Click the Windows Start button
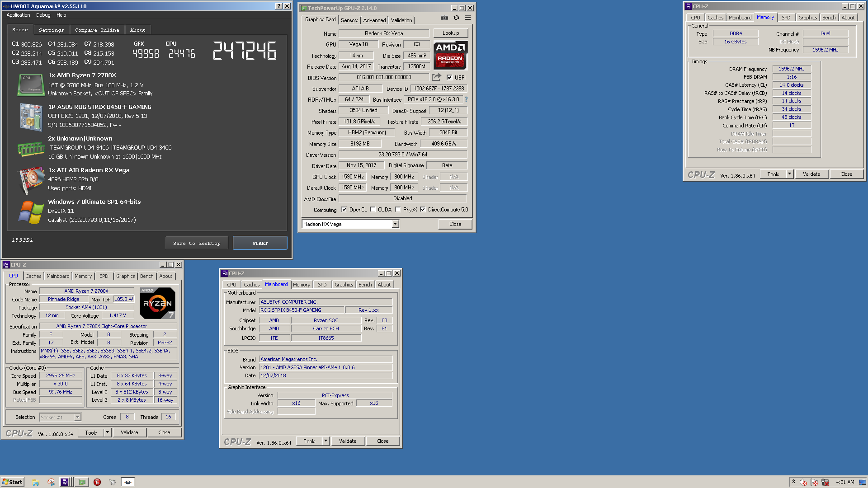The width and height of the screenshot is (868, 488). [x=13, y=482]
